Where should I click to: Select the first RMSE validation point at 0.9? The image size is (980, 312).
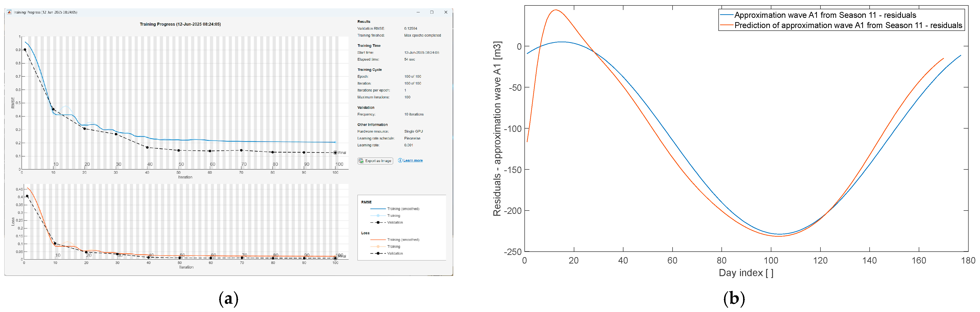[25, 49]
